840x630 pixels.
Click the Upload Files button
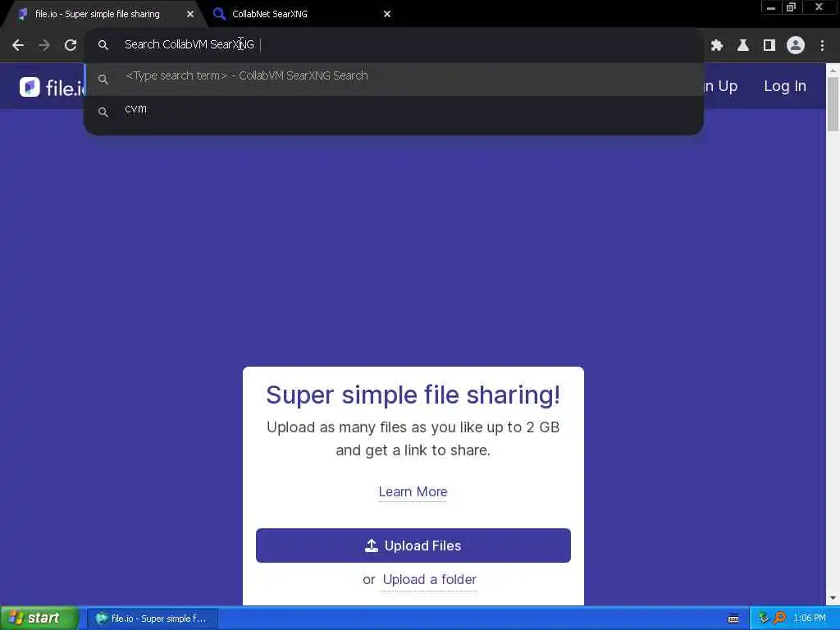pos(413,546)
